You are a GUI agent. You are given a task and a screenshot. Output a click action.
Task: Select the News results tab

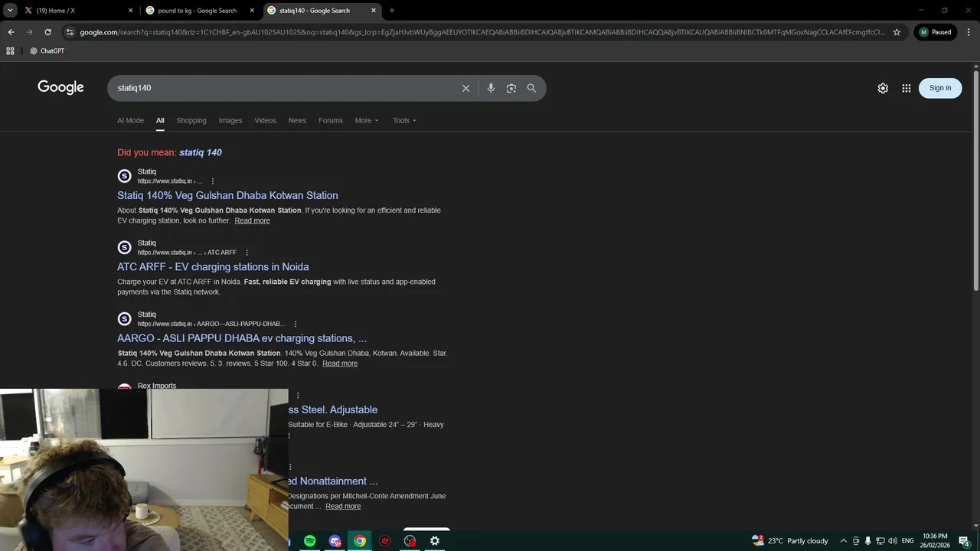(x=297, y=120)
